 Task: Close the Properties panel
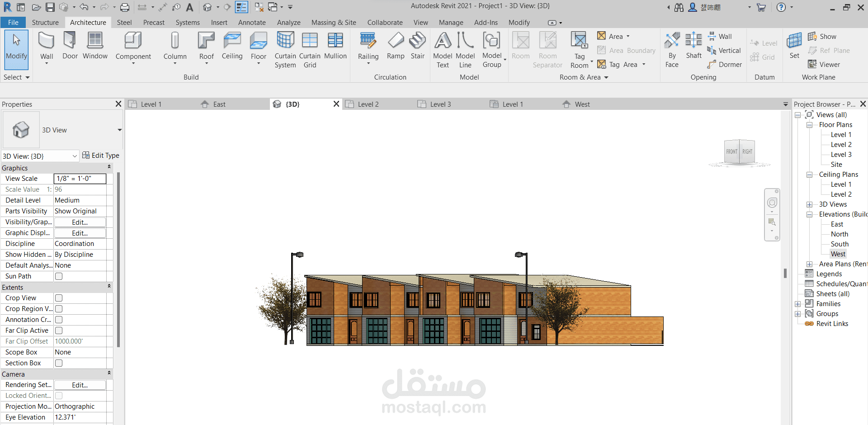118,104
